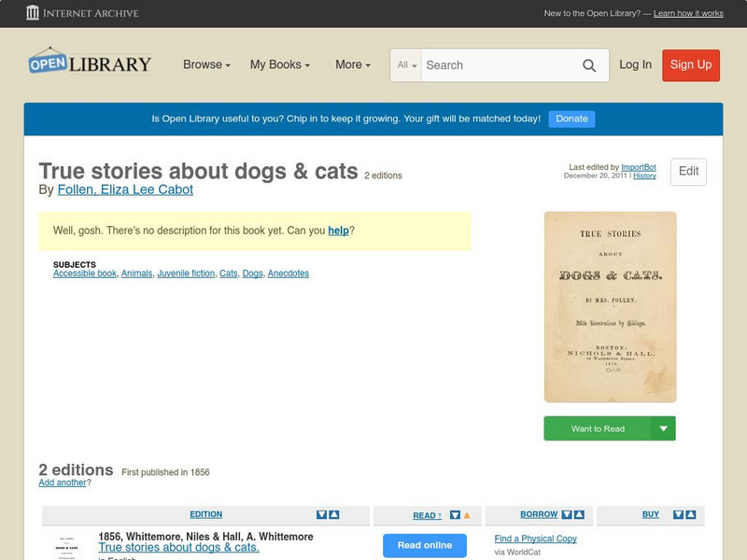
Task: Click the '2 editions' label beside the title
Action: tap(383, 175)
